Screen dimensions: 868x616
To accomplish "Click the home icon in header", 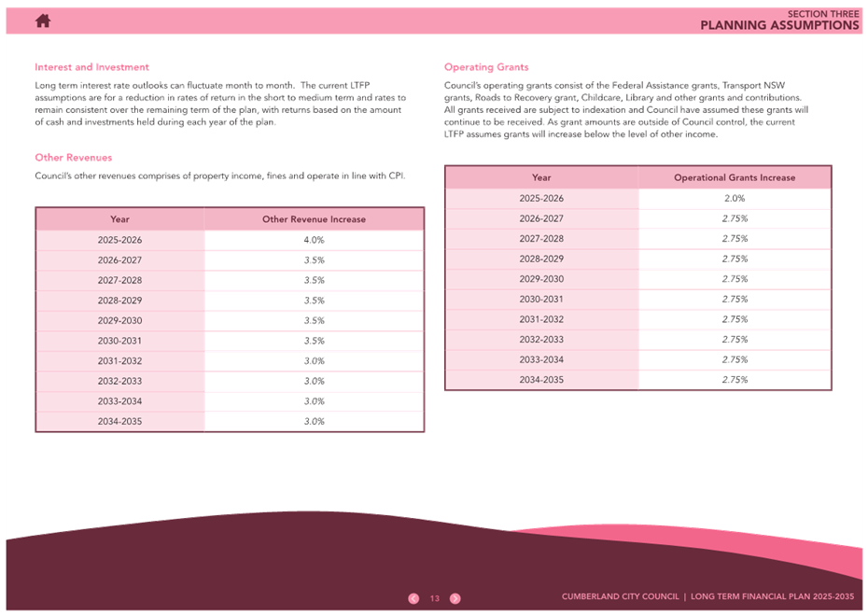I will (x=43, y=21).
